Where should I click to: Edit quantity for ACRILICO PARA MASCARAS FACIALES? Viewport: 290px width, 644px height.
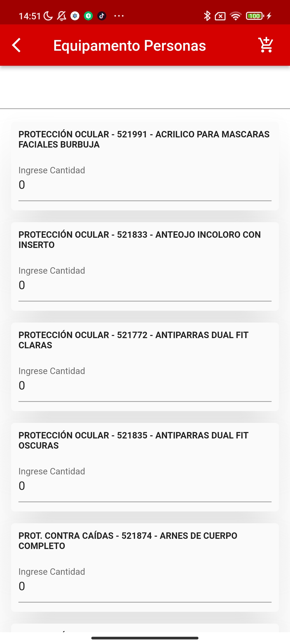(x=145, y=185)
